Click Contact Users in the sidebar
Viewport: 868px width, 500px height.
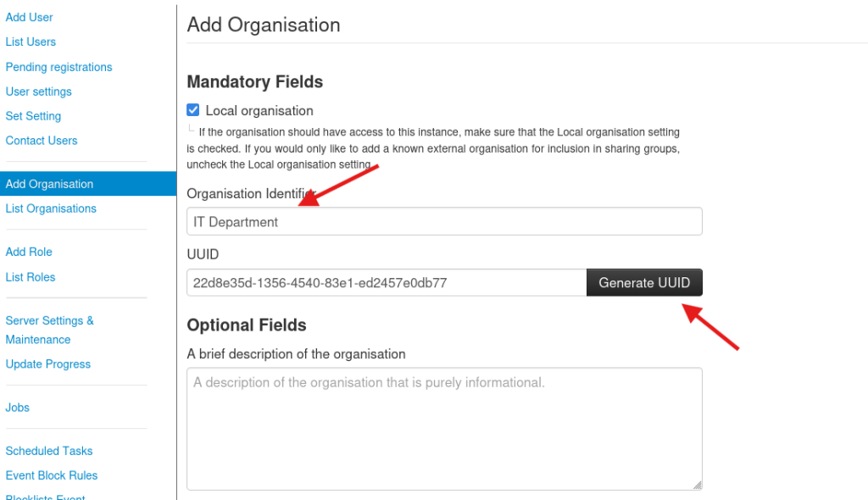pyautogui.click(x=42, y=141)
